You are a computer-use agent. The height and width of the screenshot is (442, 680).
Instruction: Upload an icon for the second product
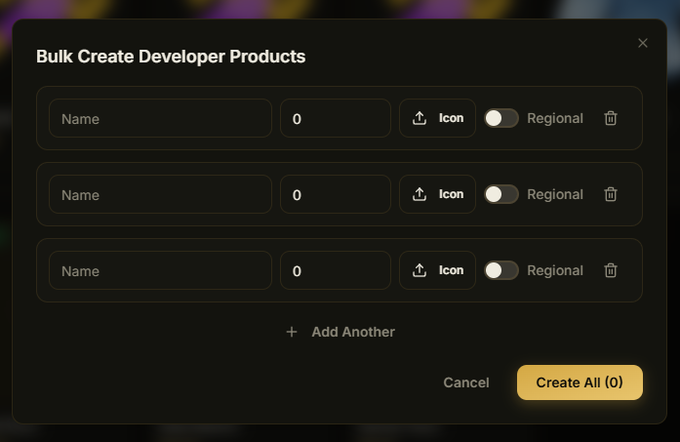(437, 194)
